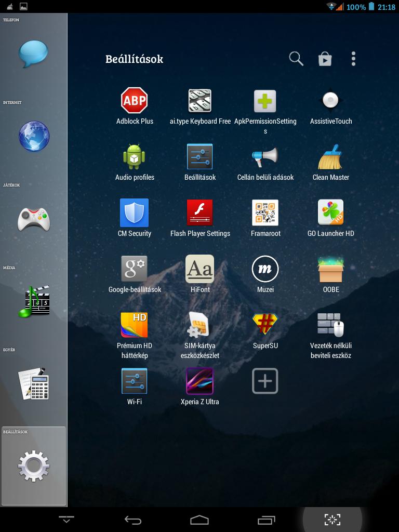Hide navigation bar with down arrow
Viewport: 399px width, 532px height.
tap(66, 520)
